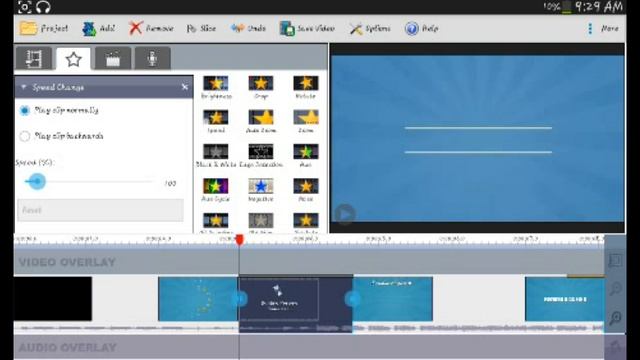The image size is (640, 360).
Task: Select the black clip on the timeline
Action: click(x=53, y=299)
